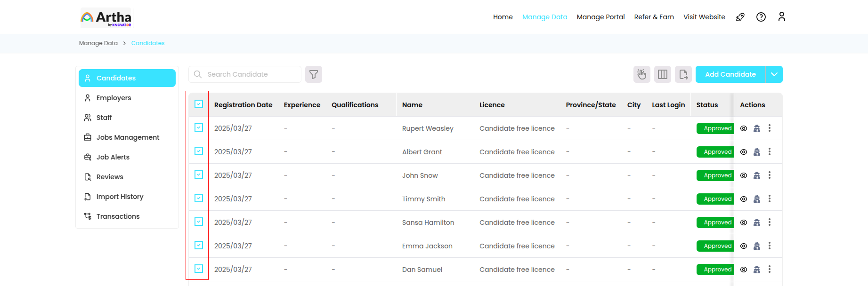
Task: Click the impersonate icon for Albert Grant
Action: pos(757,152)
